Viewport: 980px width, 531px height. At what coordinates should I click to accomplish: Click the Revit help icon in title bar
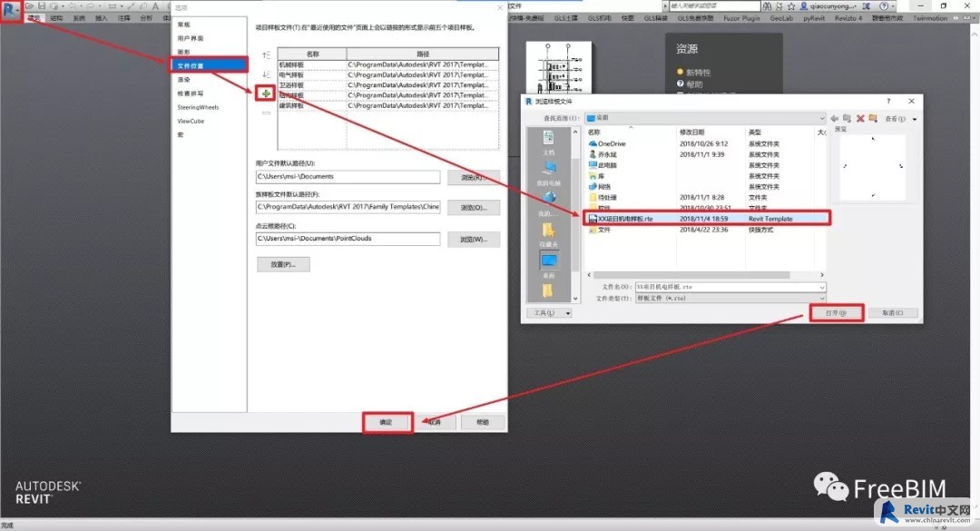point(884,5)
